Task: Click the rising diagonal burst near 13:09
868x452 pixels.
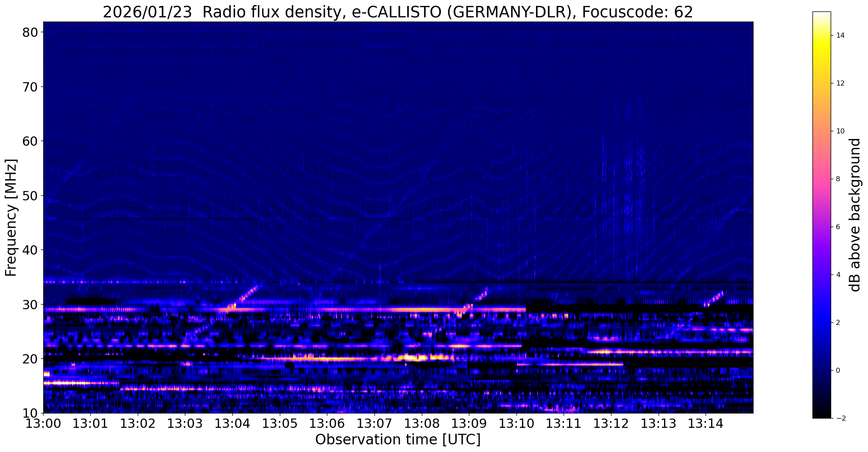Action: (x=474, y=301)
